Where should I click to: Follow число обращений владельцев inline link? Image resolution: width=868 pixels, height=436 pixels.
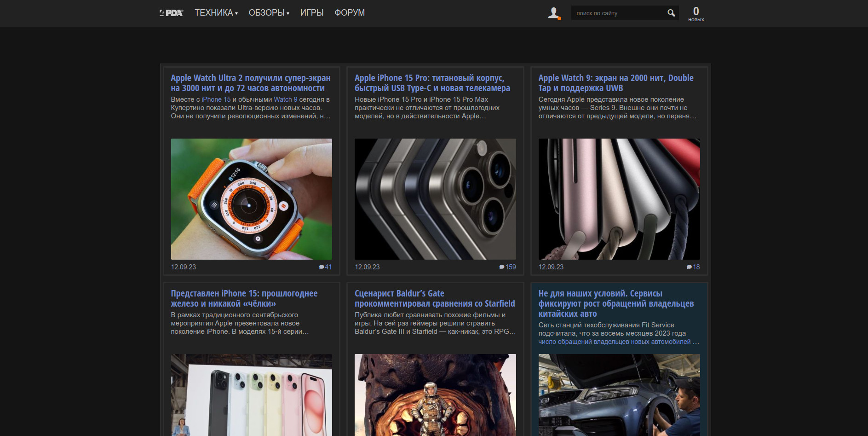pyautogui.click(x=615, y=342)
